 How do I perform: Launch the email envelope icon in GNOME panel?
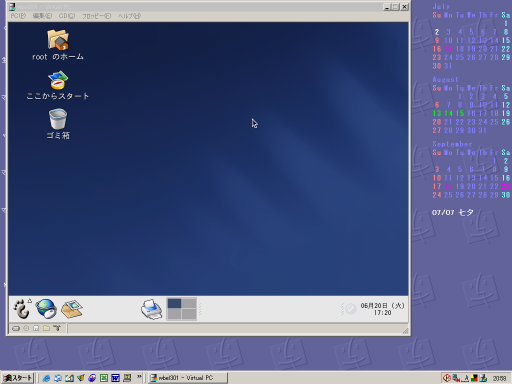[x=72, y=309]
